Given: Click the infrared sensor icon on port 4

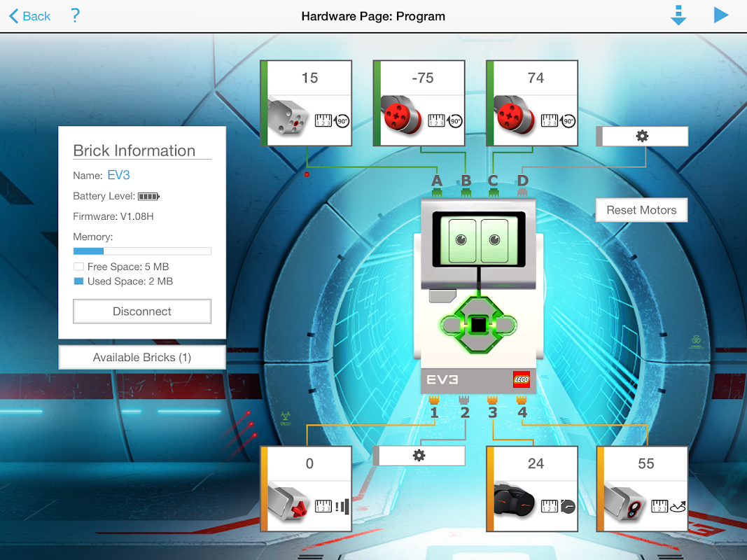Looking at the screenshot, I should tap(627, 503).
